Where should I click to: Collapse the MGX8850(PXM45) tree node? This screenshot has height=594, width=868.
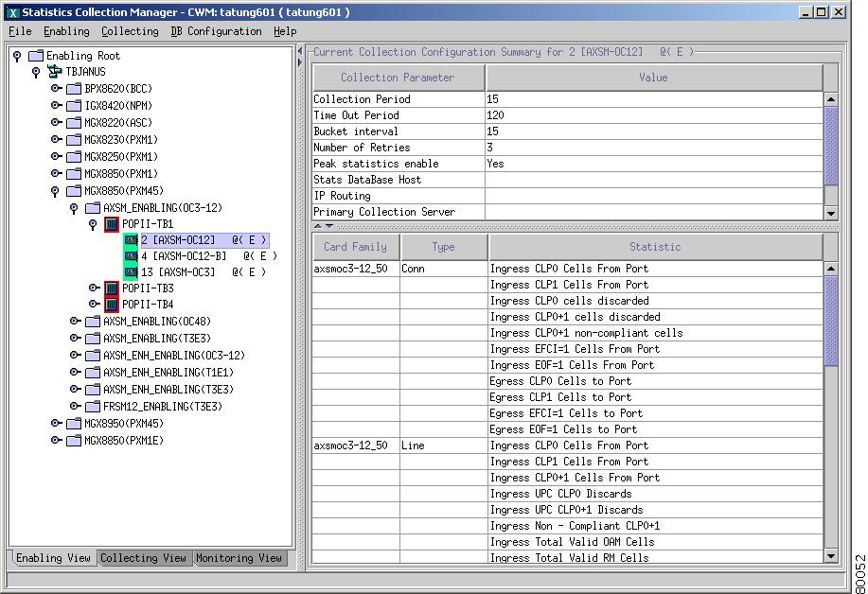point(57,192)
